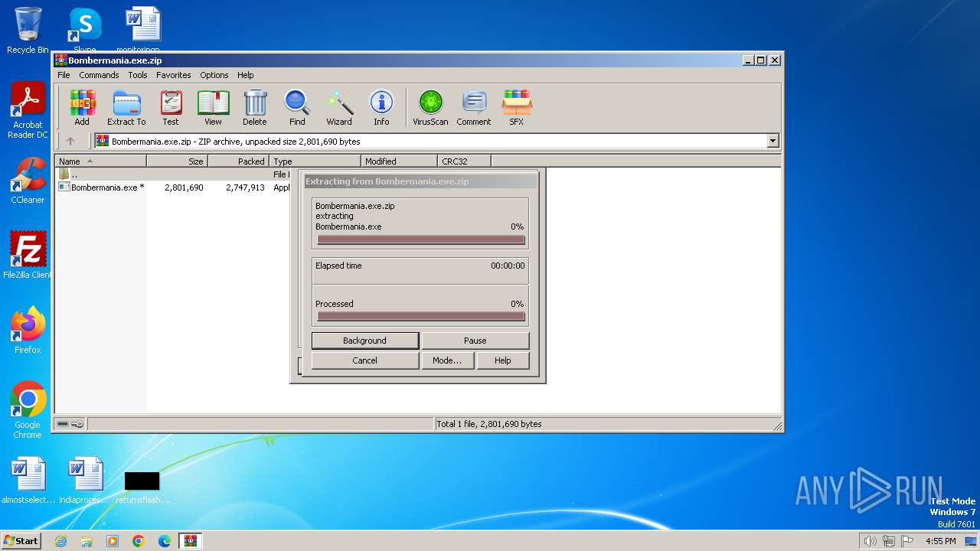980x551 pixels.
Task: Click the Mode... button
Action: pyautogui.click(x=447, y=360)
